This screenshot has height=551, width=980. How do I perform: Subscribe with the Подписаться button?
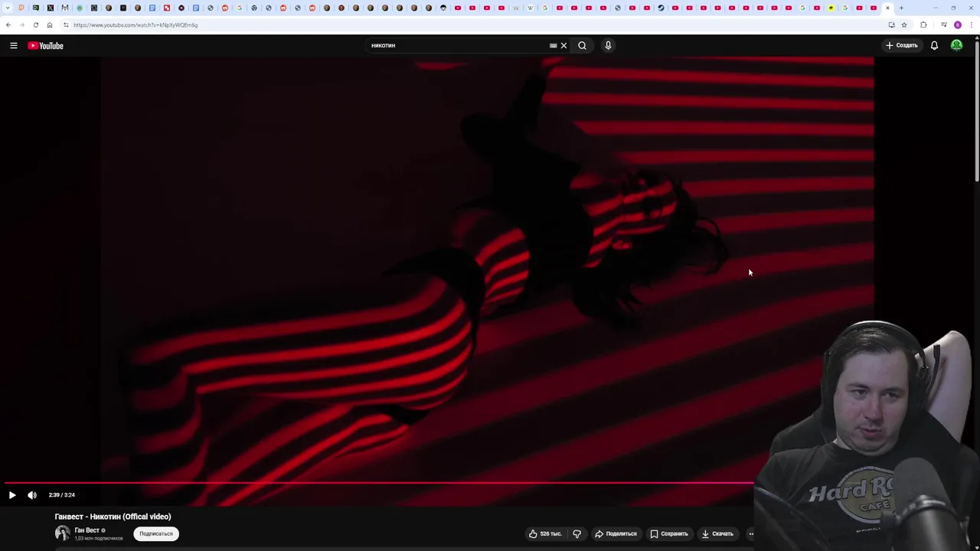156,533
